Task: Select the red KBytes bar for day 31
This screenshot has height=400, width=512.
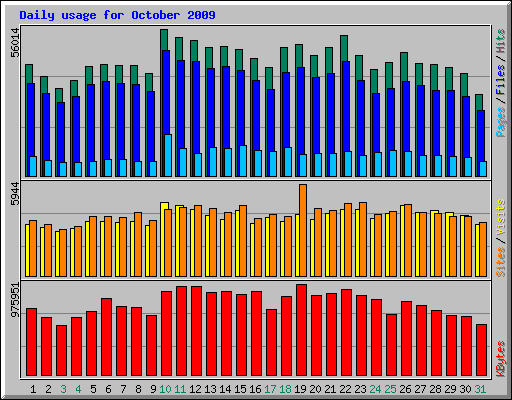Action: [481, 350]
